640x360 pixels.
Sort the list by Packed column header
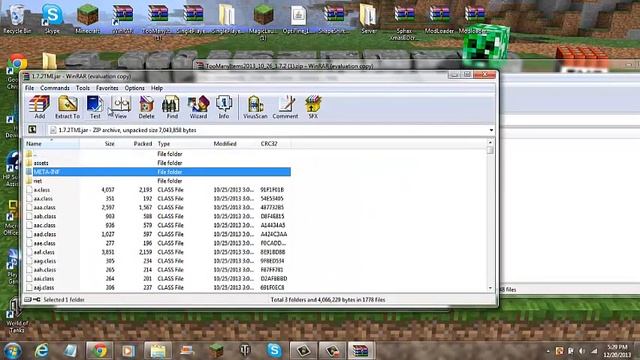point(136,144)
